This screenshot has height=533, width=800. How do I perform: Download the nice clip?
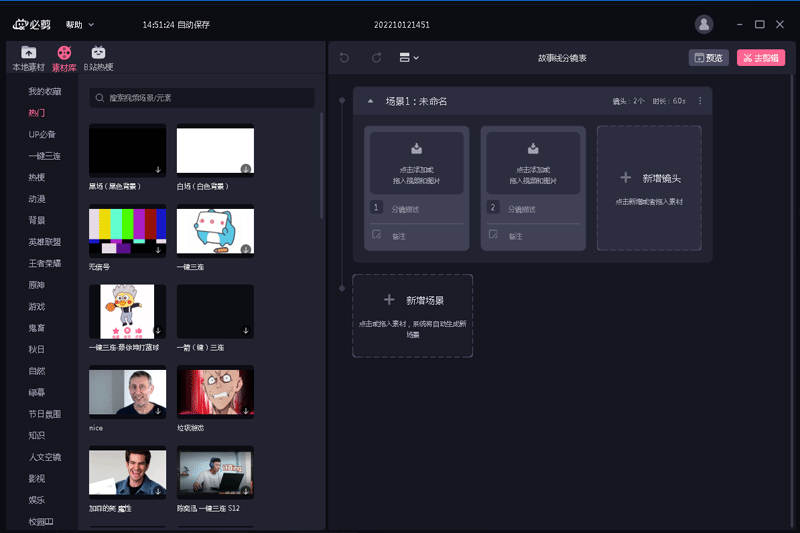158,411
